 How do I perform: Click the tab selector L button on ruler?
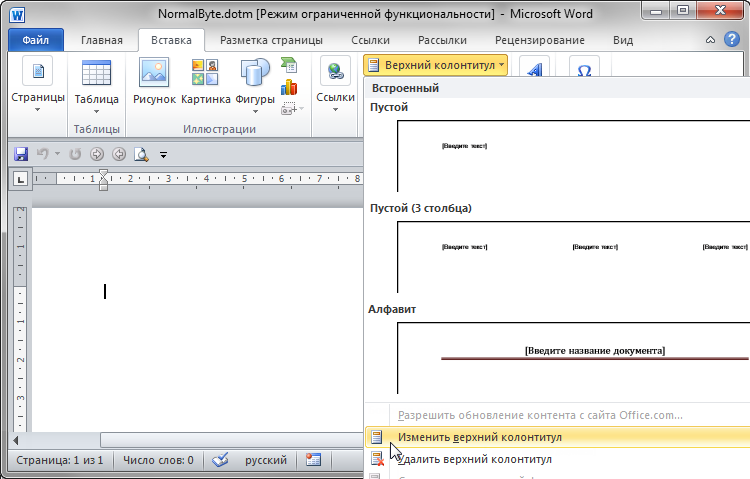click(x=20, y=180)
